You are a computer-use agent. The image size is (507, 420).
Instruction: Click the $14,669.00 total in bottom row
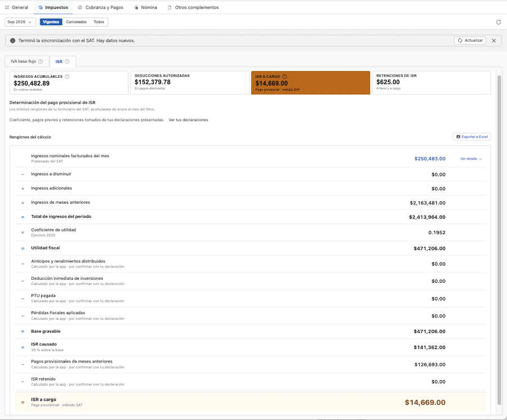(x=425, y=403)
